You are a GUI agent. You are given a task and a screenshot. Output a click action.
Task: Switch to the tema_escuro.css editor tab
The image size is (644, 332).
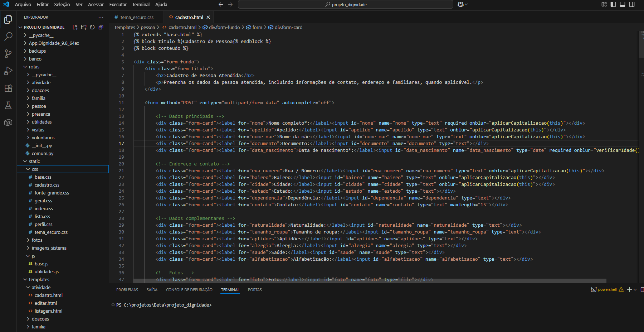tap(137, 17)
